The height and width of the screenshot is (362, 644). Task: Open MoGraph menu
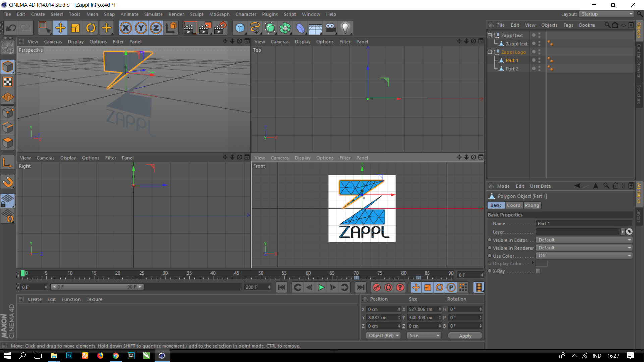(x=219, y=14)
